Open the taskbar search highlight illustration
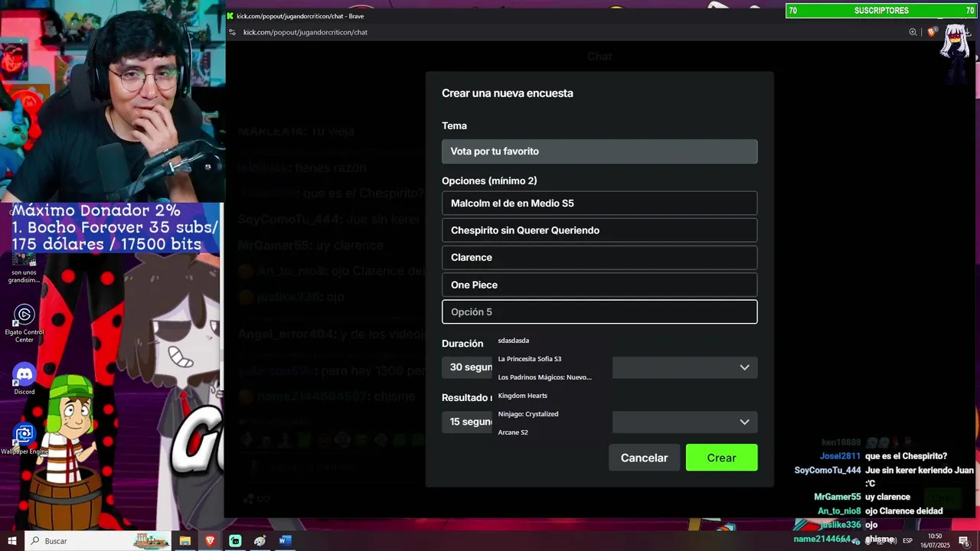 point(150,540)
